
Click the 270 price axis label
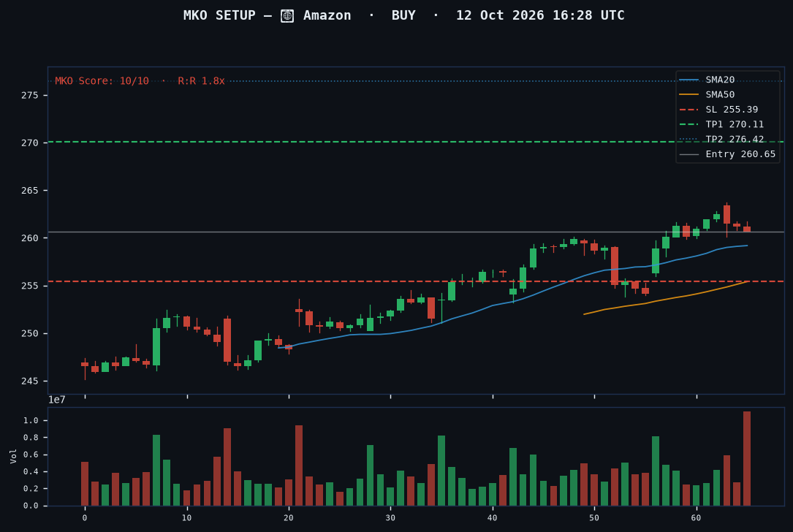pos(30,143)
